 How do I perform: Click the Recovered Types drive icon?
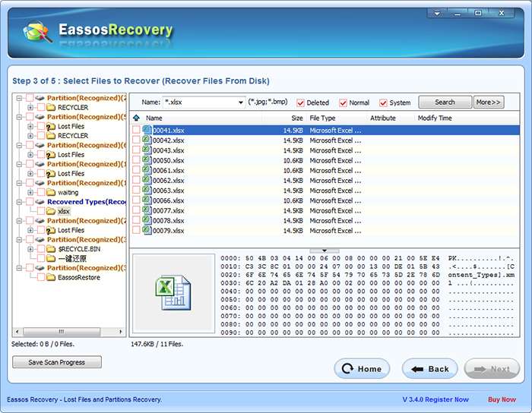coord(40,202)
